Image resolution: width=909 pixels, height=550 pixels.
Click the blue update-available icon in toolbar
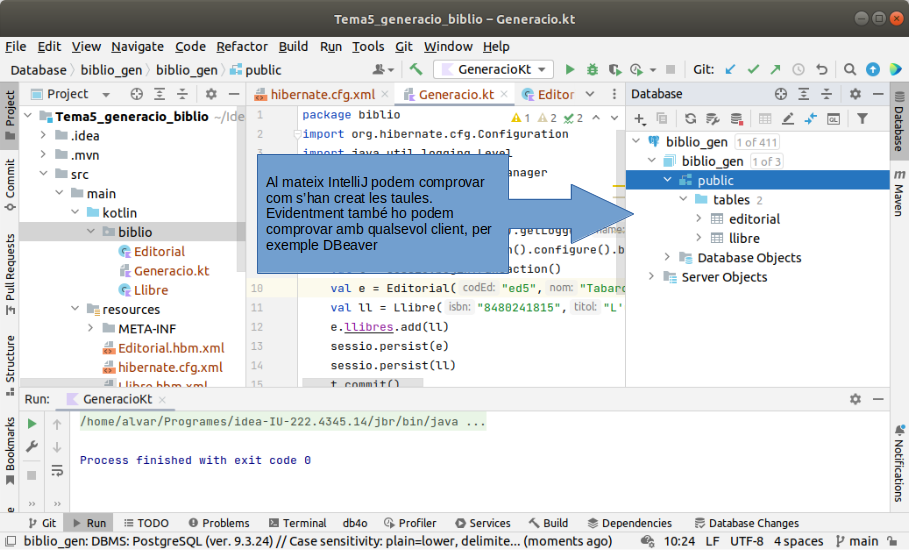point(872,70)
